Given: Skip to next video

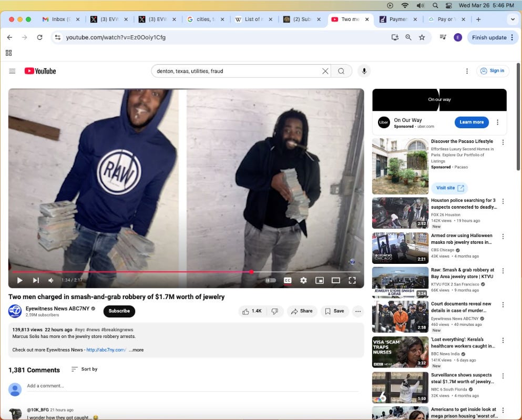Looking at the screenshot, I should pyautogui.click(x=36, y=281).
